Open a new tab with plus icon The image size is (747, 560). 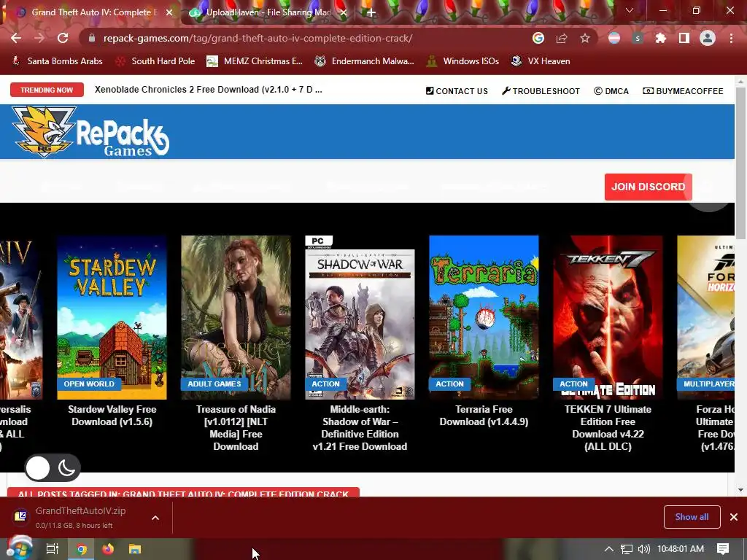click(x=371, y=12)
